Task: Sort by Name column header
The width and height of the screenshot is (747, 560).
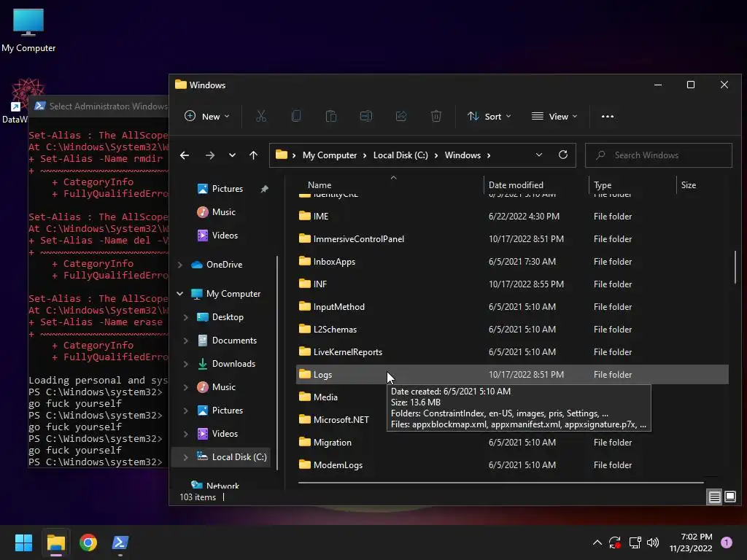Action: pyautogui.click(x=320, y=184)
